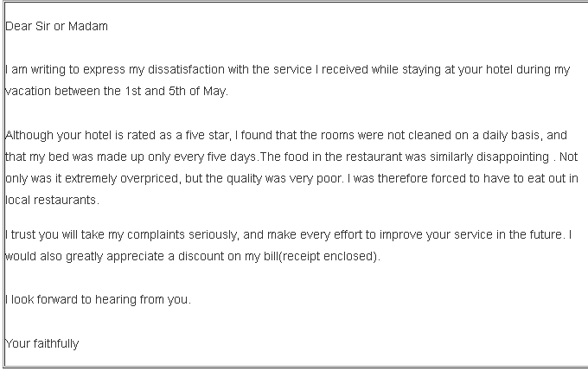The image size is (588, 371).
Task: Click the closing 'Your faithfully'
Action: pyautogui.click(x=42, y=344)
